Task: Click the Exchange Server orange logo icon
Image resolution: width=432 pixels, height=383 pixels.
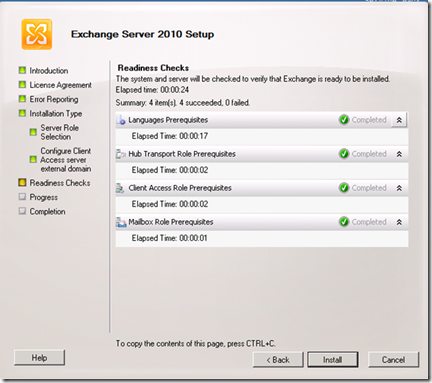Action: point(37,34)
